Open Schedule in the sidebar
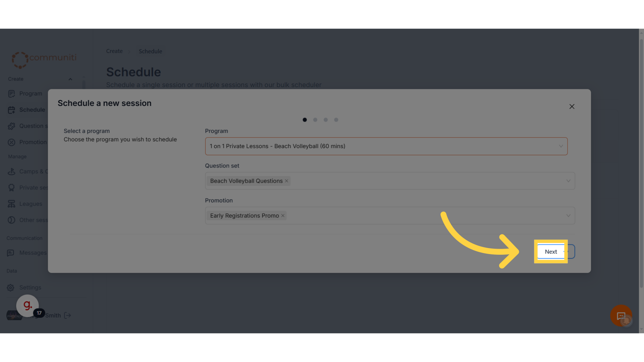Screen dimensions: 644x362 pos(32,110)
